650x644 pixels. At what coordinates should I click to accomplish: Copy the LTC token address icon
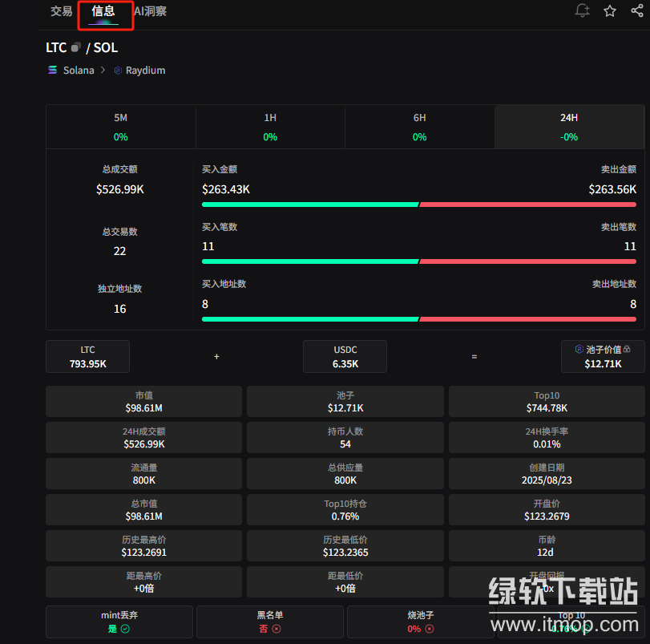tap(76, 48)
